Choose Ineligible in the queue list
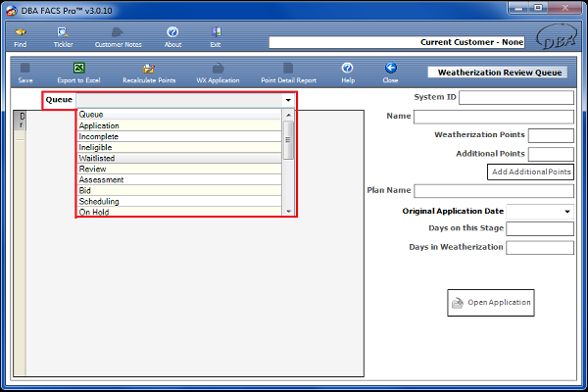 tap(179, 147)
